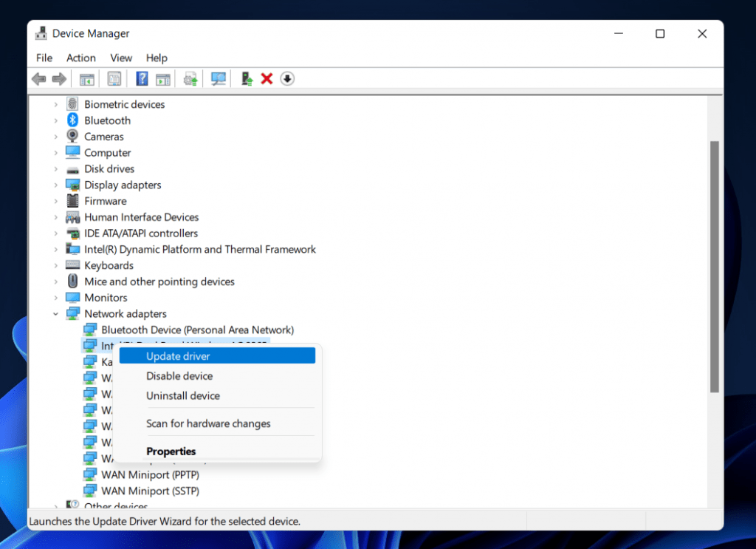The height and width of the screenshot is (549, 756).
Task: Click the Uninstall device red X icon
Action: [x=267, y=78]
